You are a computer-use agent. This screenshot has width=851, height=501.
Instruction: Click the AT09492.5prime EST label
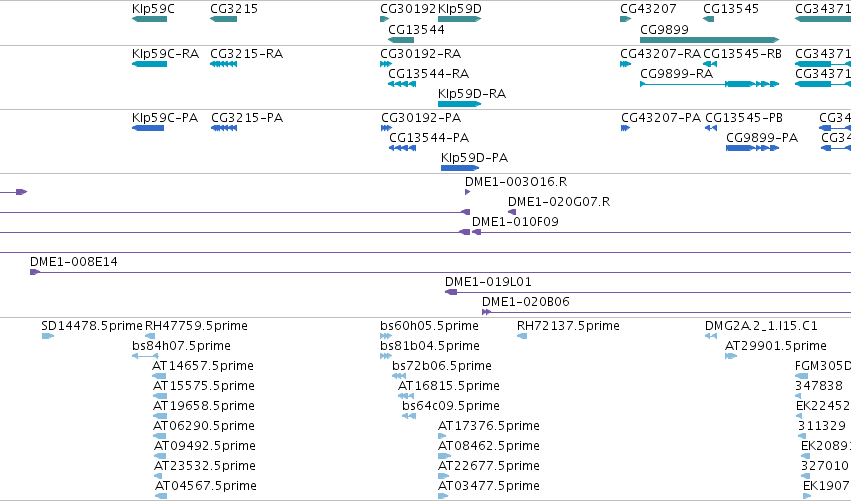point(205,446)
